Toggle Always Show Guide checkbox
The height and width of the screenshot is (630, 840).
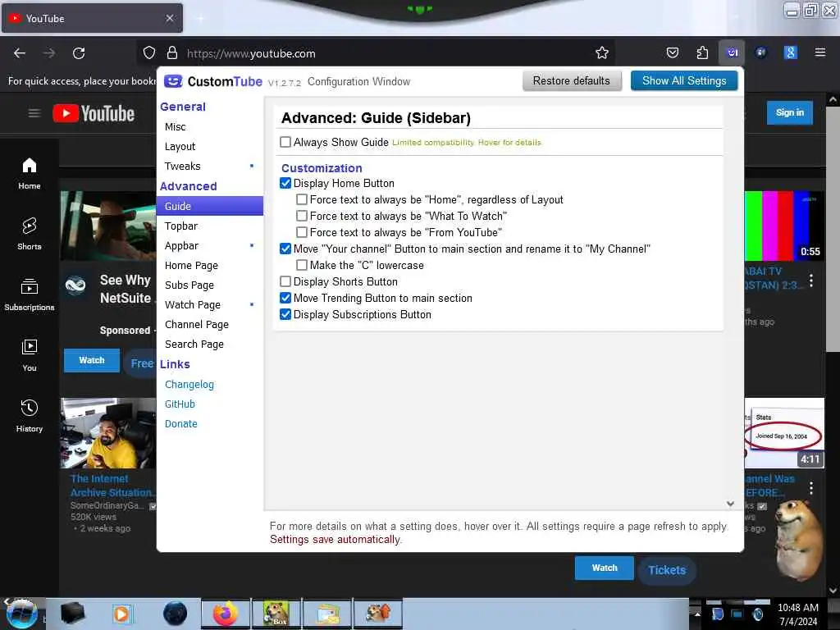285,142
